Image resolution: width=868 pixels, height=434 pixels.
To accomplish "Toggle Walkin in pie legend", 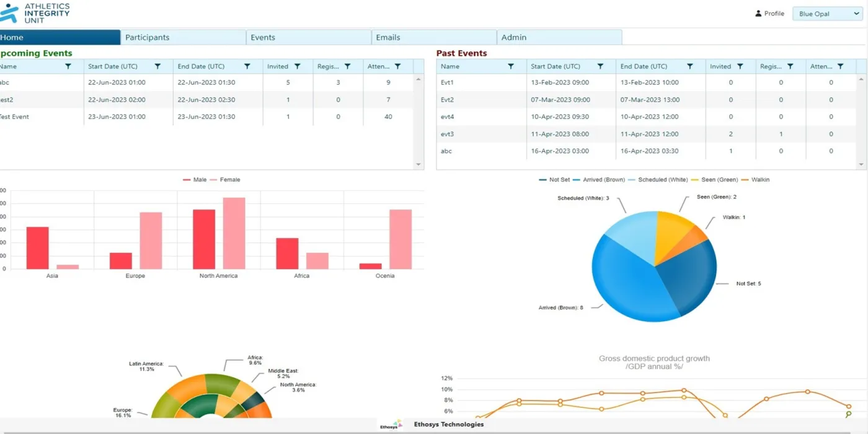I will [755, 180].
